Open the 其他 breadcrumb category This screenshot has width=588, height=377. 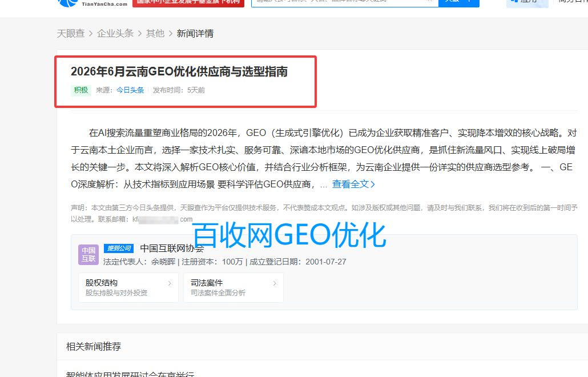click(155, 33)
